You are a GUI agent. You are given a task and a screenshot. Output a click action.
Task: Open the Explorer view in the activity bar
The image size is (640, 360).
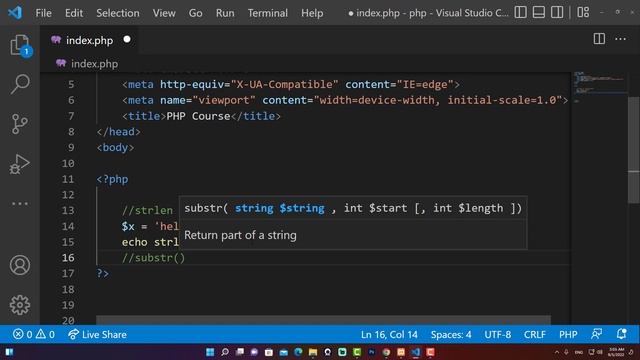[20, 44]
